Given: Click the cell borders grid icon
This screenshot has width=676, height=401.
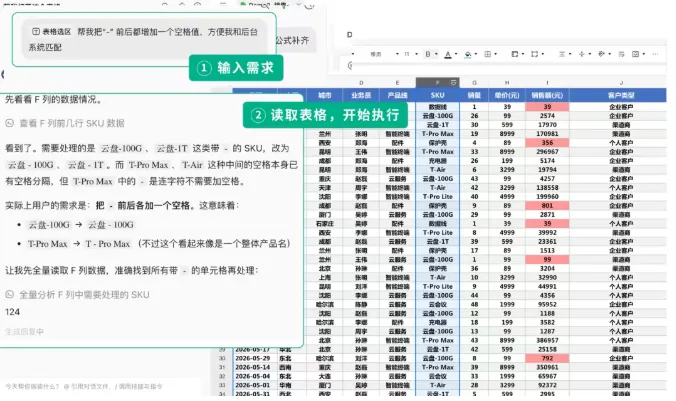Looking at the screenshot, I should point(488,54).
